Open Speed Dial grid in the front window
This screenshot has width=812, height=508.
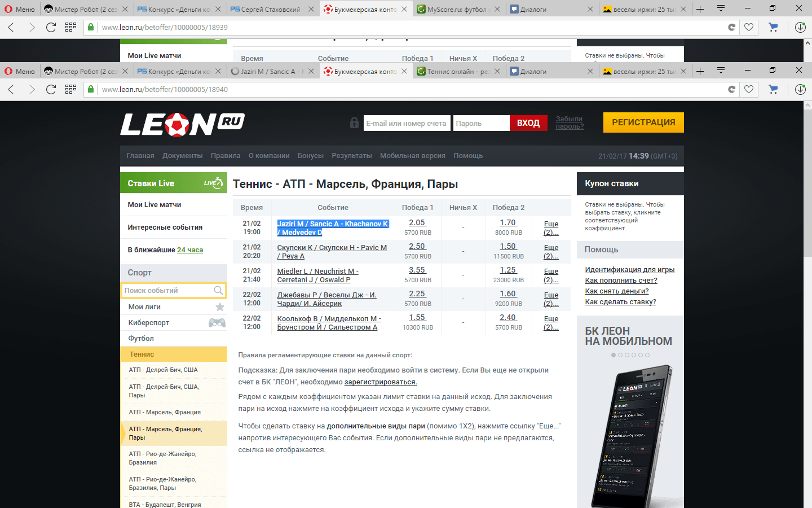coord(70,89)
